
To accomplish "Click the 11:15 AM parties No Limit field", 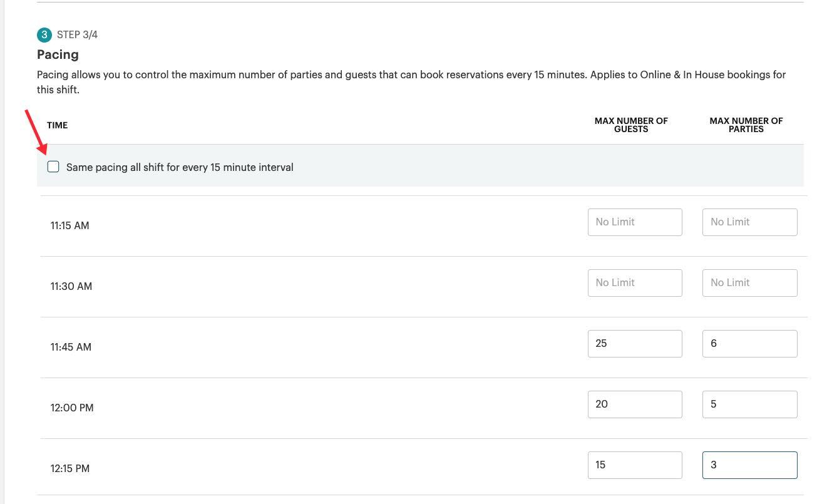I will coord(749,222).
